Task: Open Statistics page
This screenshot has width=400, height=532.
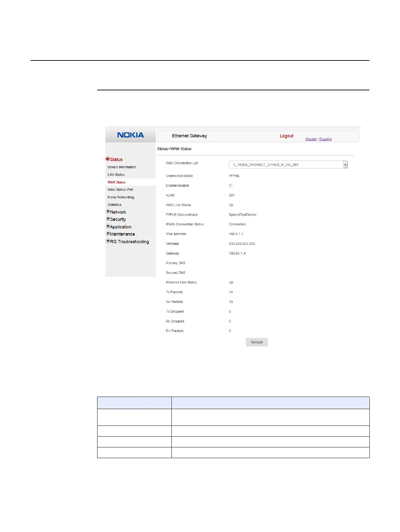Action: pyautogui.click(x=114, y=205)
